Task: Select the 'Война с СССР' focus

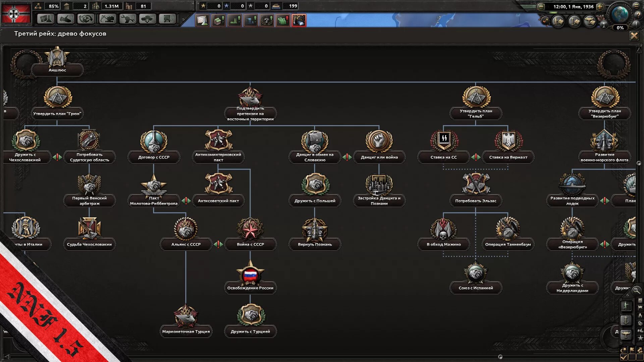Action: click(x=250, y=235)
